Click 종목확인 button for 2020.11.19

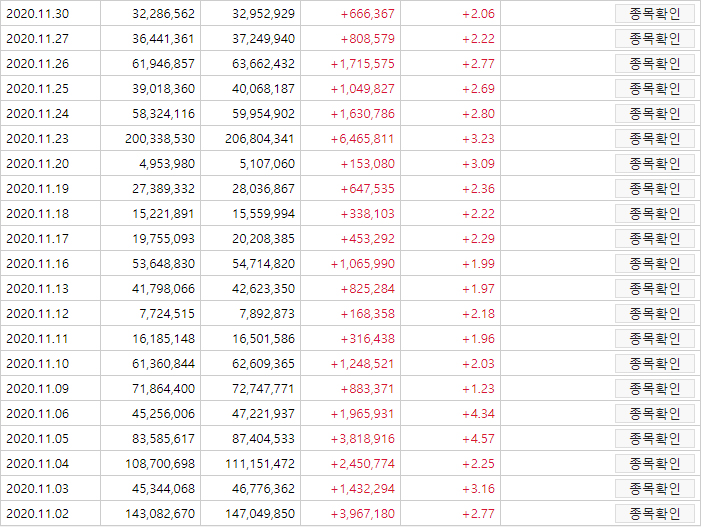(655, 189)
